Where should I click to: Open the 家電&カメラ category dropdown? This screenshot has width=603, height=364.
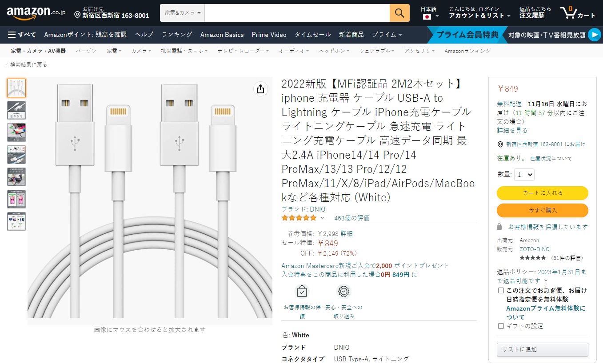pos(182,13)
